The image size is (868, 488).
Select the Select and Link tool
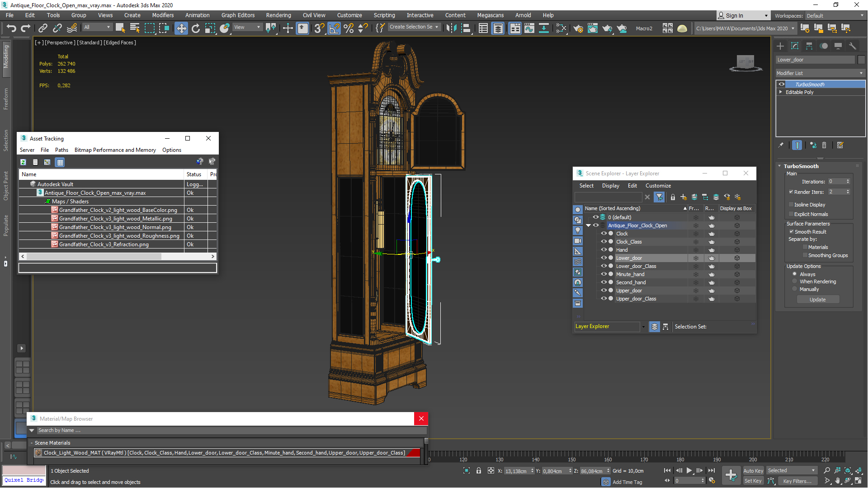pos(42,28)
